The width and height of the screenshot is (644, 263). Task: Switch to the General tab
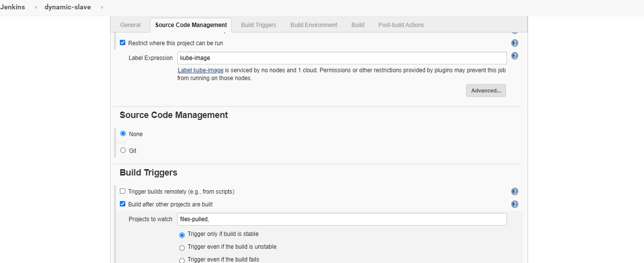pyautogui.click(x=130, y=25)
